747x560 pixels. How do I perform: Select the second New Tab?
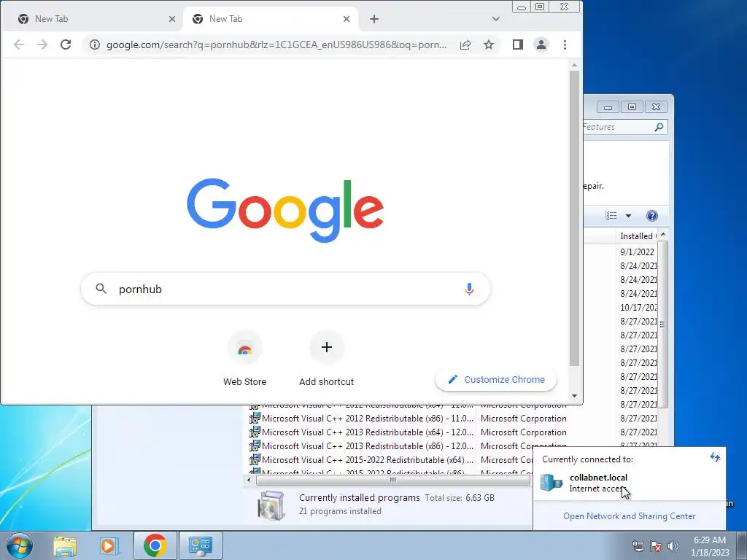point(271,19)
